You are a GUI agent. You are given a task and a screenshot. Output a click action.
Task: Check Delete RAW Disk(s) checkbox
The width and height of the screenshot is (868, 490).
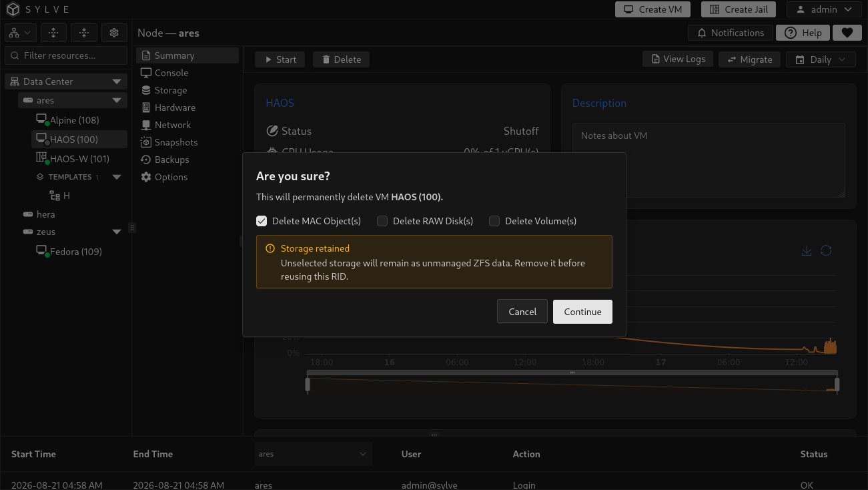382,221
